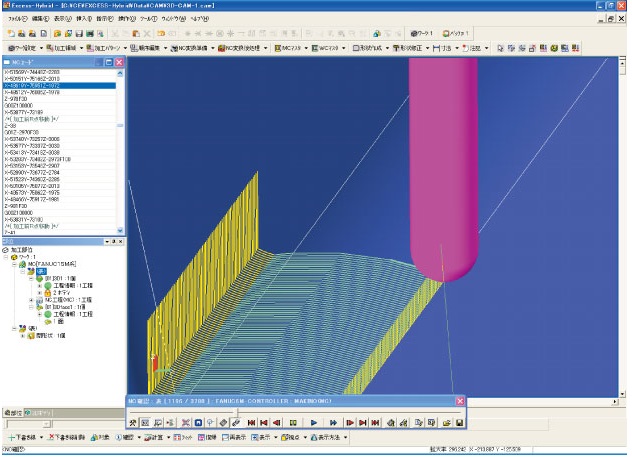Rewind the NC simulation to the start
The image size is (632, 457).
251,423
